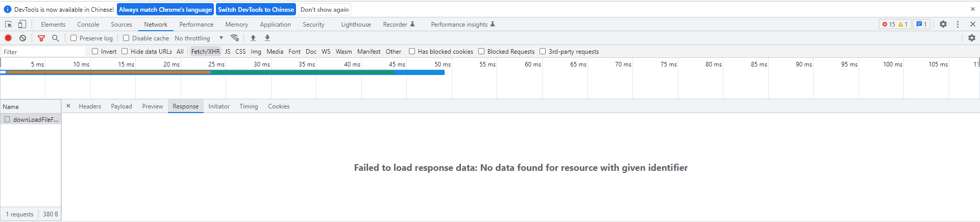Enable the Disable cache checkbox
This screenshot has width=980, height=222.
(x=126, y=38)
